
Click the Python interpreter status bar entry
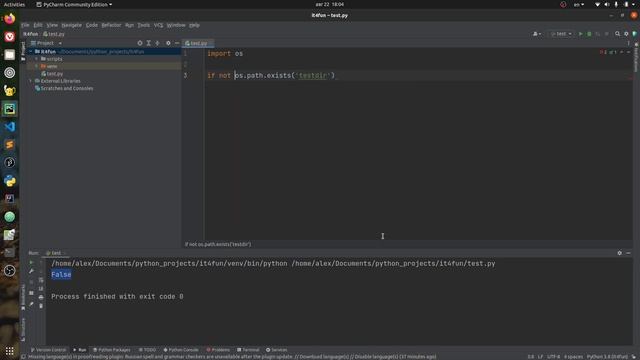click(x=607, y=357)
